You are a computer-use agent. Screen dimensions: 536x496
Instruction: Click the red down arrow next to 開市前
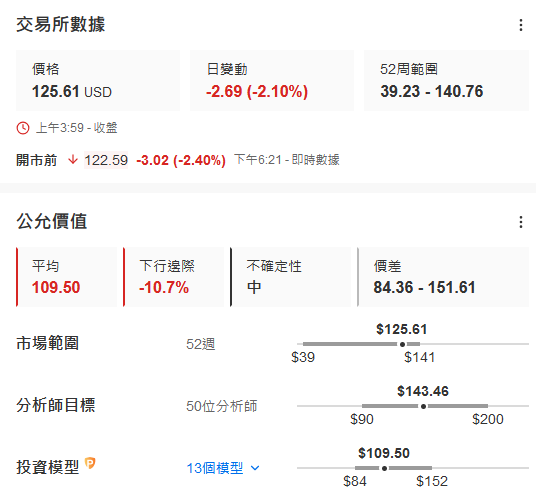pos(73,160)
